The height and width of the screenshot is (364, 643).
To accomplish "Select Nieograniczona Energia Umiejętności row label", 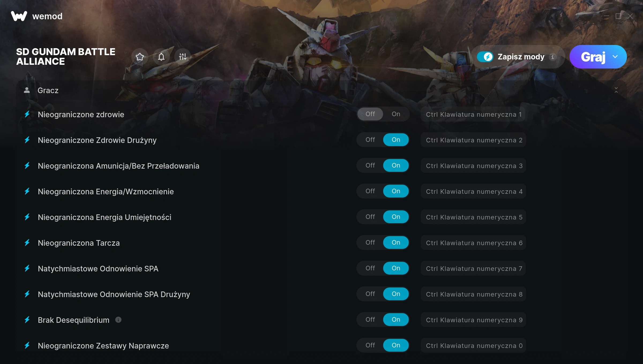I will (x=104, y=217).
